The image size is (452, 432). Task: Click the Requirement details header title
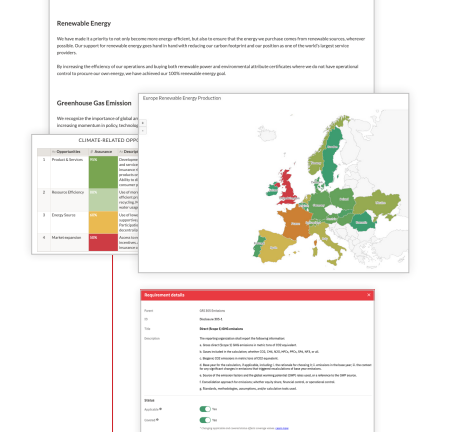point(164,295)
